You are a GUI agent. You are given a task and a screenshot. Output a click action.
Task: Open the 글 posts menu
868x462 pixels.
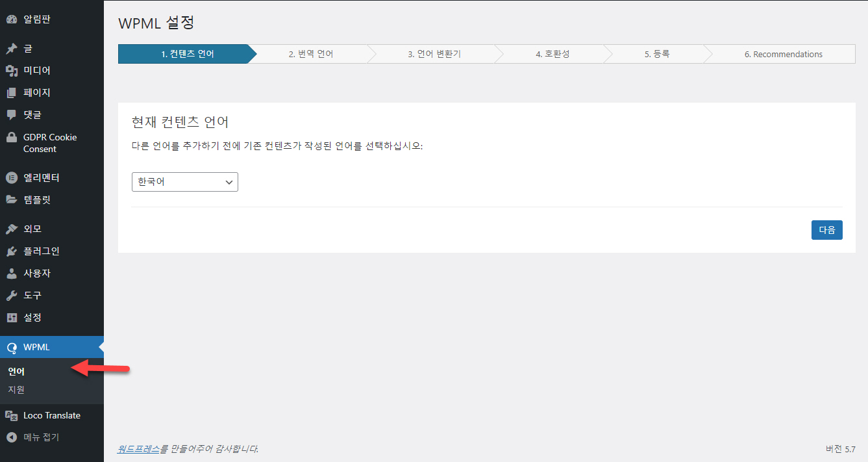(x=28, y=49)
